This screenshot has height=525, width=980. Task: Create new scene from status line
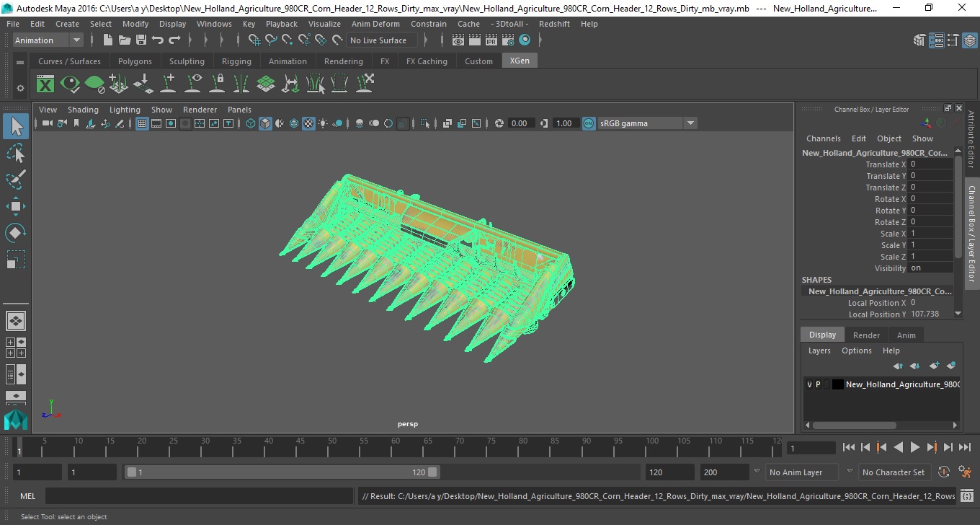(107, 40)
